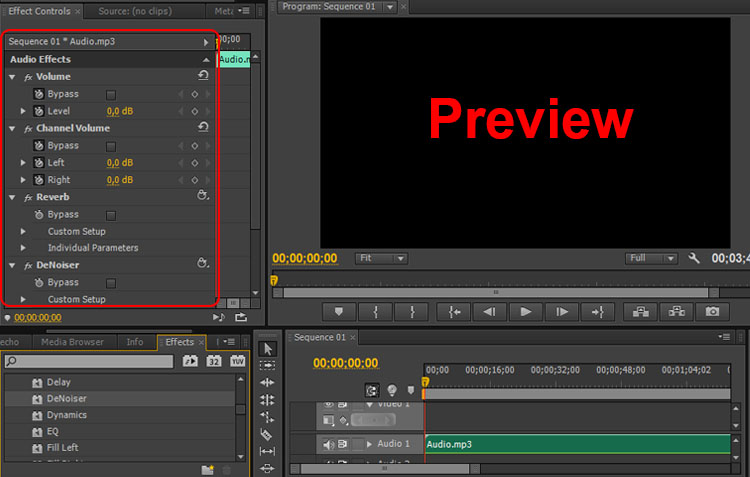Viewport: 750px width, 477px height.
Task: Expand Reverb Individual Parameters
Action: [x=23, y=248]
